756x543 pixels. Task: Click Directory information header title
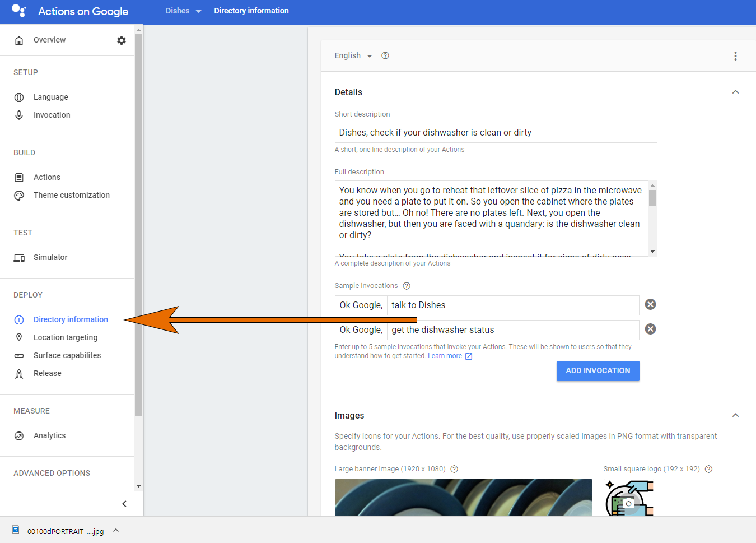251,11
